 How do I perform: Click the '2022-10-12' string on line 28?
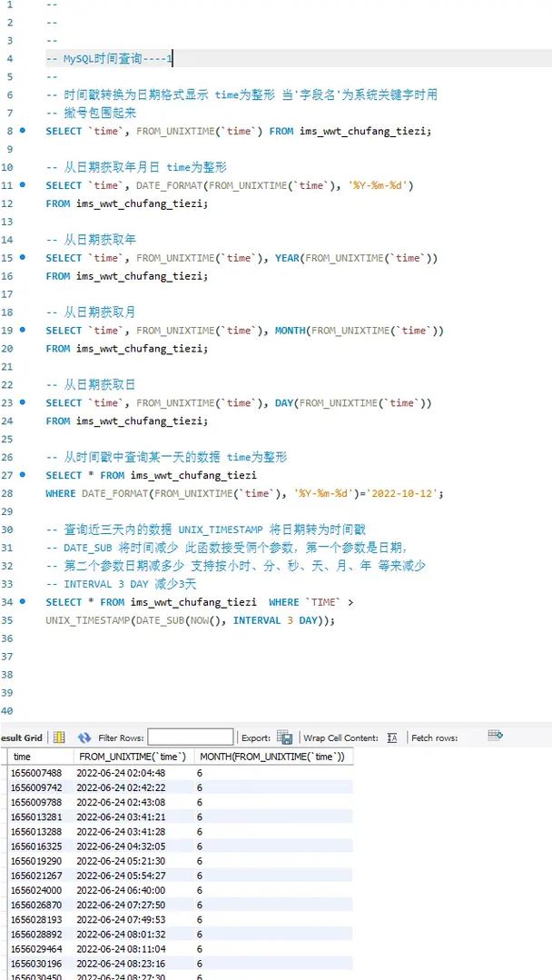click(x=403, y=494)
